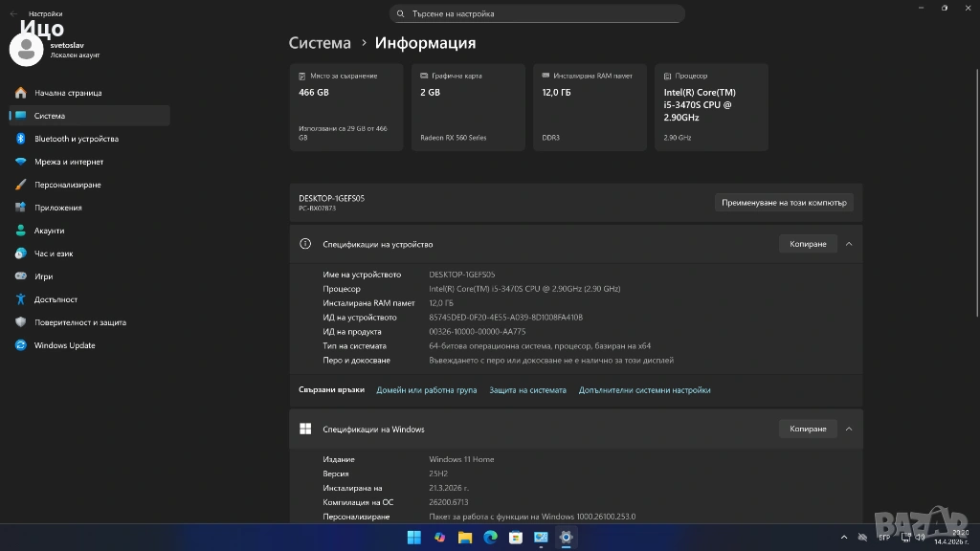Viewport: 980px width, 551px height.
Task: Click the Преименуване на този компютър button
Action: click(784, 203)
